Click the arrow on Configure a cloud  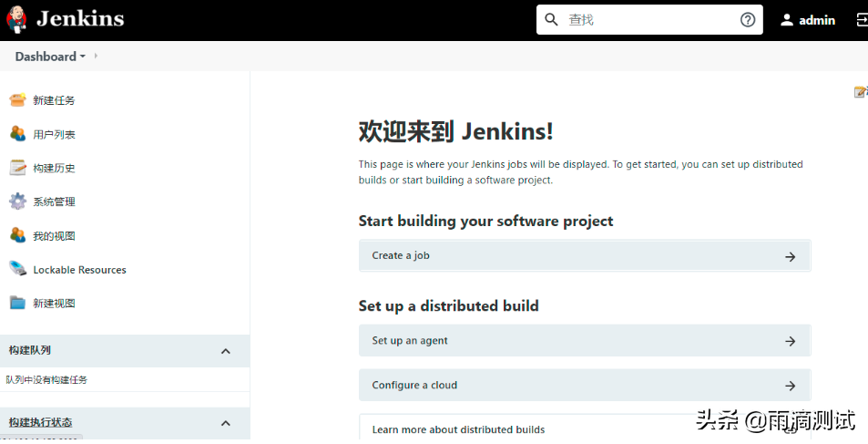coord(790,386)
